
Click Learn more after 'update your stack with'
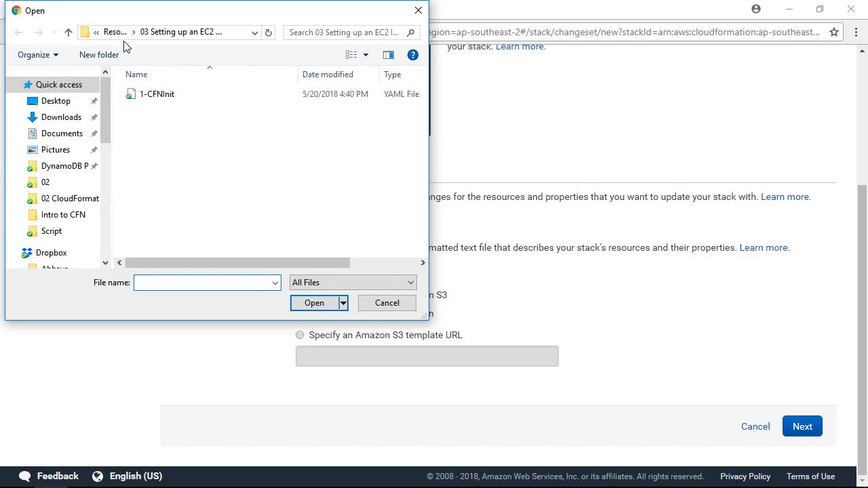[x=786, y=197]
